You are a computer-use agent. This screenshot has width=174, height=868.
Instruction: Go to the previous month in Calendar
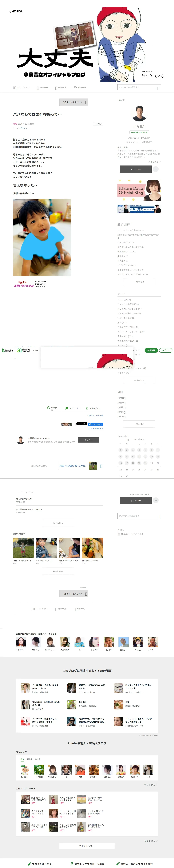tap(128, 440)
